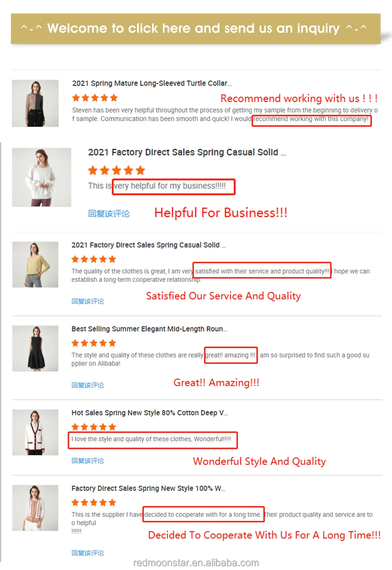
Task: Click the redmoonstar.en.alibaba.com watermark text
Action: (196, 563)
